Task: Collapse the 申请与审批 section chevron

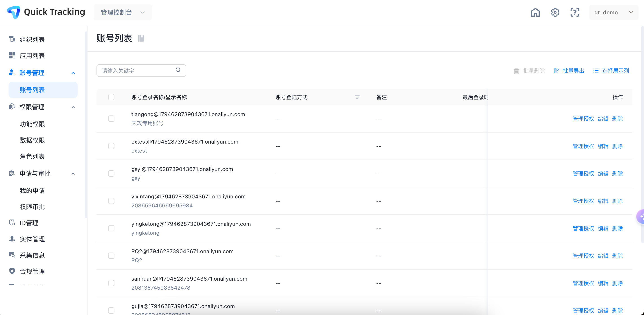Action: coord(73,174)
